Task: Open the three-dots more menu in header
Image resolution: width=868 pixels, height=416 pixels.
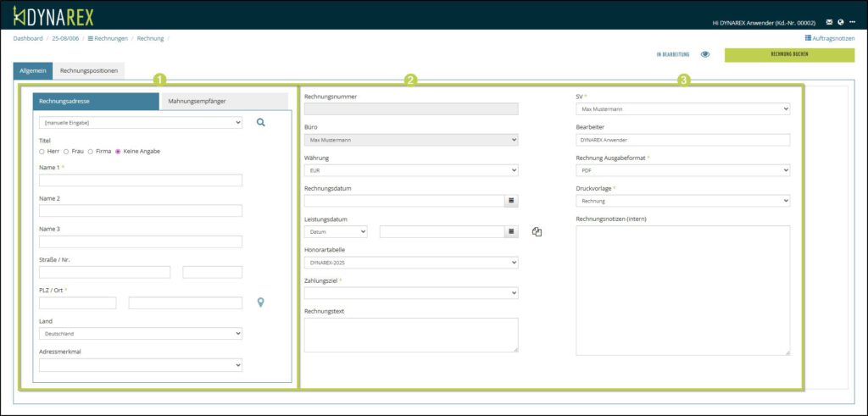Action: (853, 22)
